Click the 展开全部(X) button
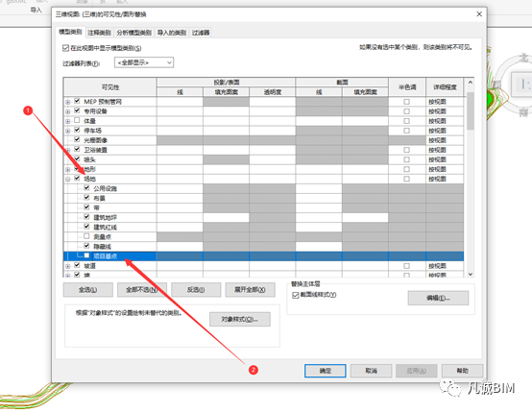Image resolution: width=532 pixels, height=412 pixels. (x=250, y=290)
